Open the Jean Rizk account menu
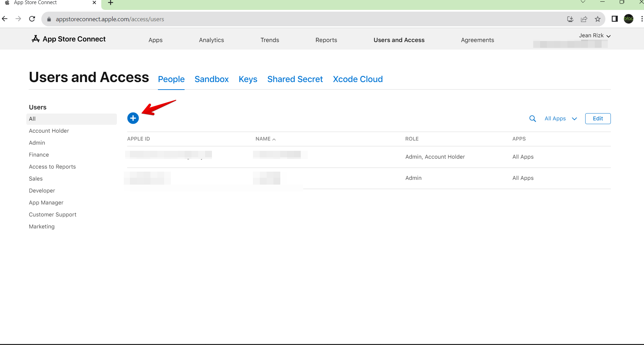Viewport: 644px width, 345px height. [594, 36]
